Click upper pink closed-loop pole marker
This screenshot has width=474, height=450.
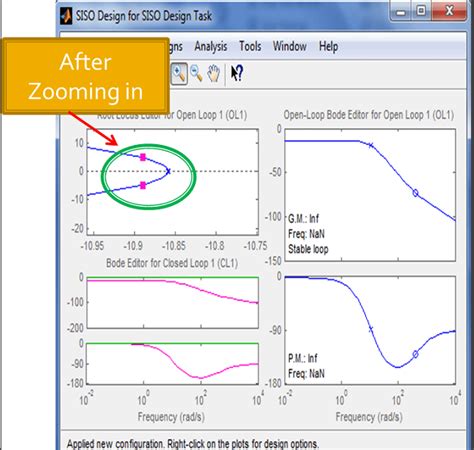(x=143, y=157)
